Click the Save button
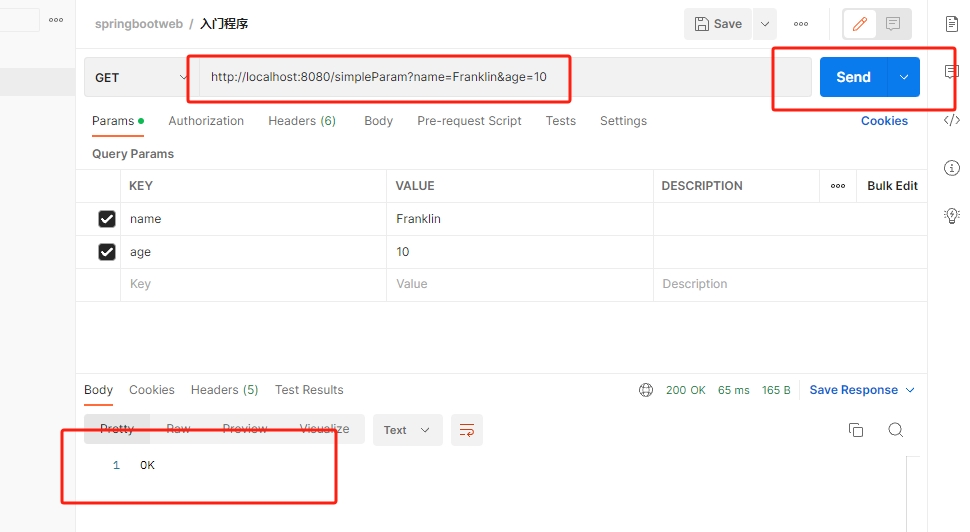The width and height of the screenshot is (970, 532). (718, 24)
